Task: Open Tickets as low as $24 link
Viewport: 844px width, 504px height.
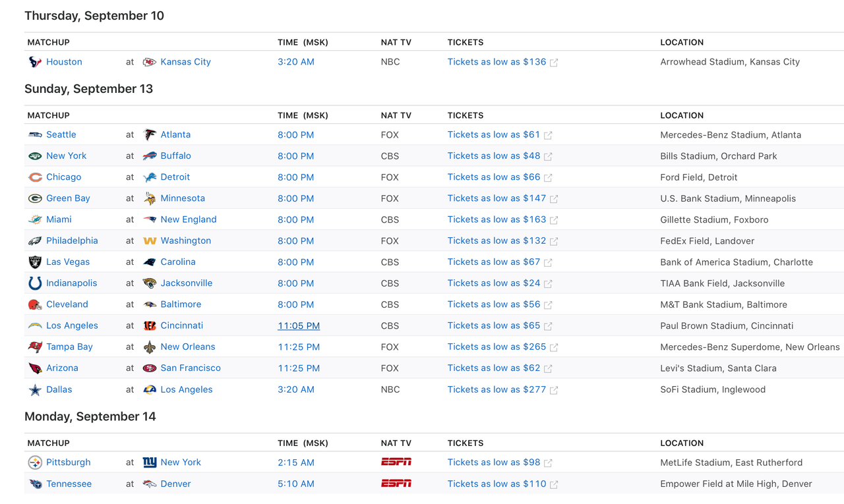Action: click(494, 283)
